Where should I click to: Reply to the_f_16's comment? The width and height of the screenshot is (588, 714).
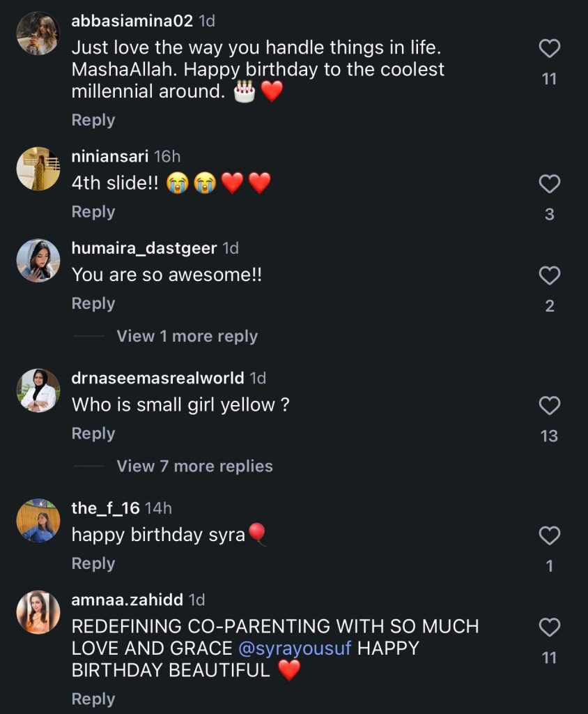click(x=93, y=563)
